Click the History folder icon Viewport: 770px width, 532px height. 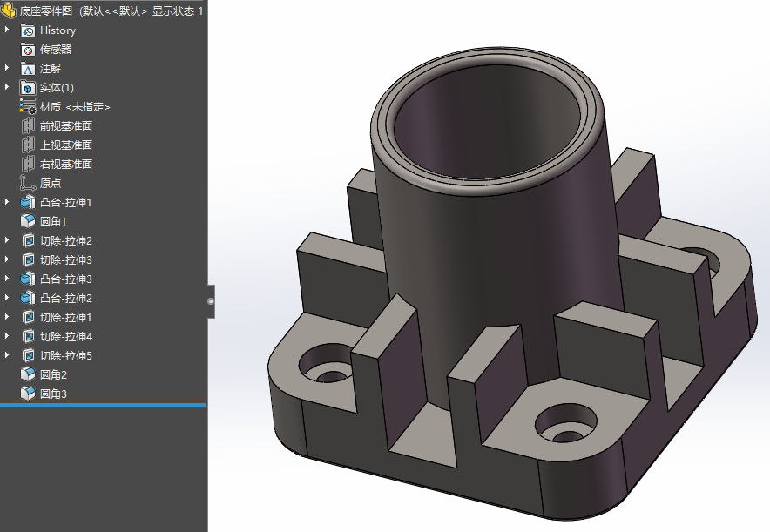28,30
